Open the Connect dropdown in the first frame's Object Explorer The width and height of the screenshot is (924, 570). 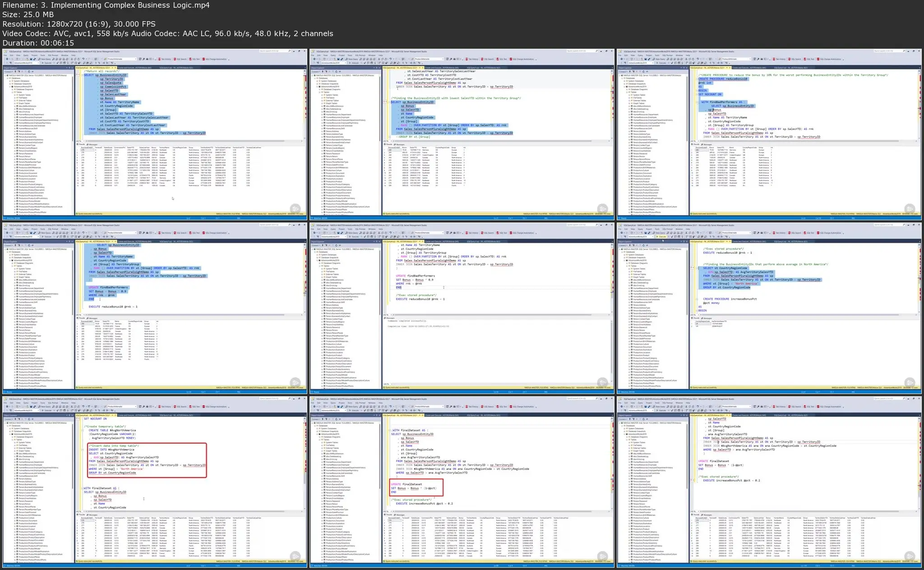click(8, 71)
